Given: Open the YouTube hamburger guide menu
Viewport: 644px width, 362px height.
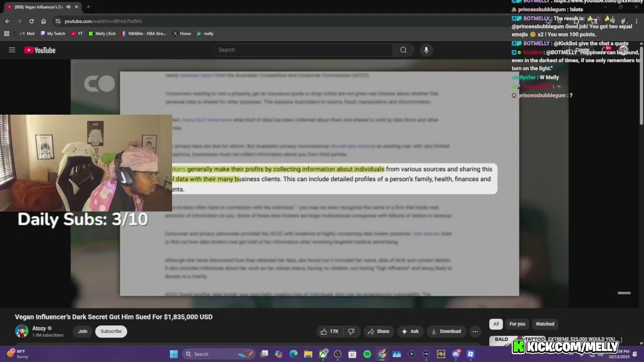Looking at the screenshot, I should click(x=12, y=50).
